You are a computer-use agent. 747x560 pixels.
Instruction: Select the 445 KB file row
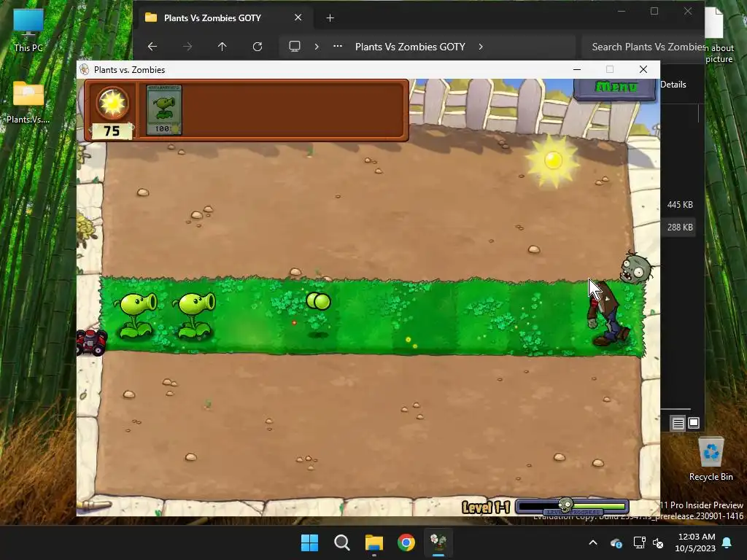coord(680,205)
